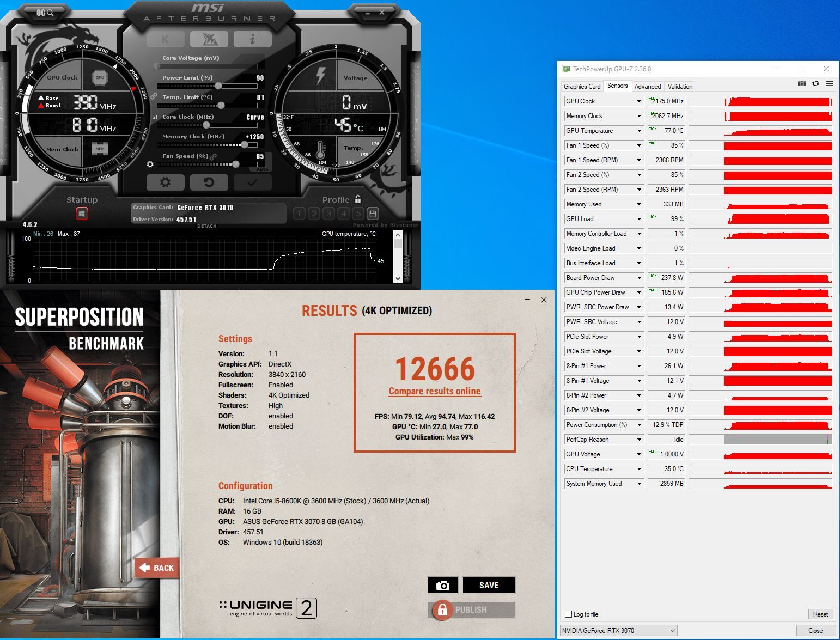Image resolution: width=840 pixels, height=640 pixels.
Task: Click the save profile floppy disk icon
Action: [373, 214]
